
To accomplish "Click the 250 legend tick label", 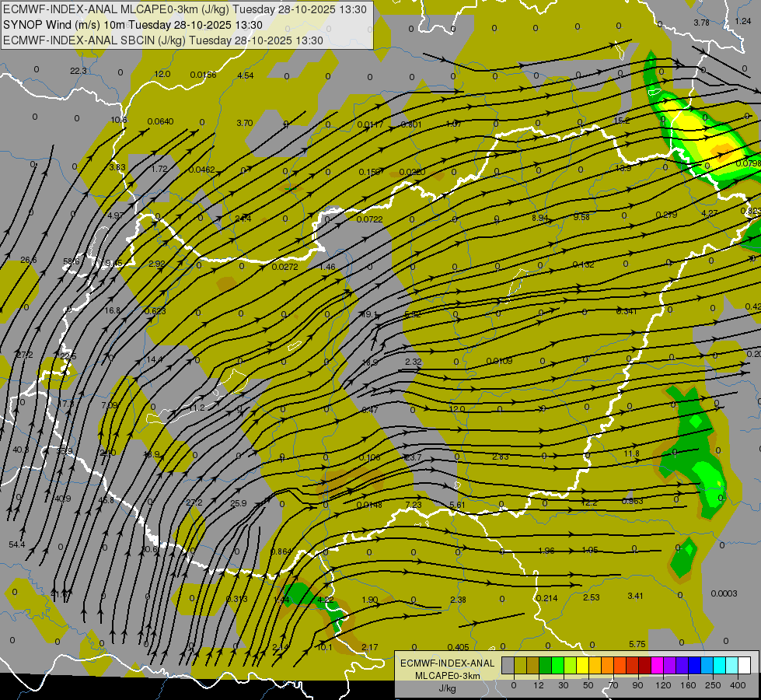I will (x=713, y=685).
